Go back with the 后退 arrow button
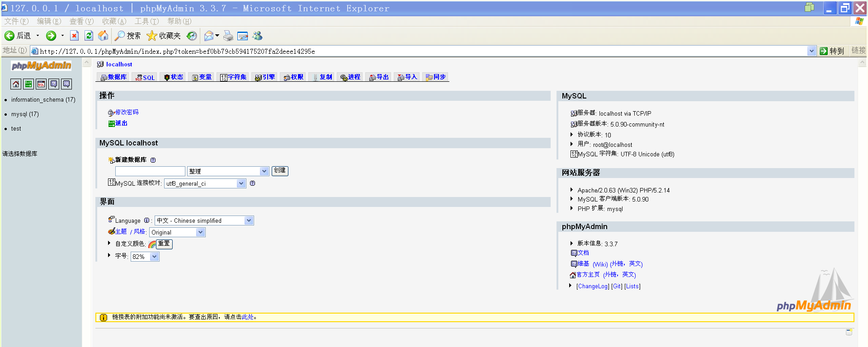 (17, 36)
